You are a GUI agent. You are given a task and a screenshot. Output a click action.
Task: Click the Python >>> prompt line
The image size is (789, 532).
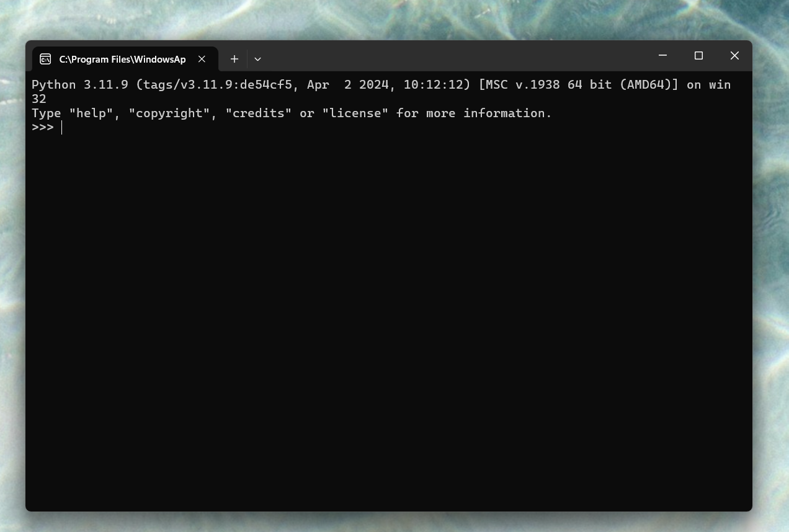pyautogui.click(x=388, y=127)
